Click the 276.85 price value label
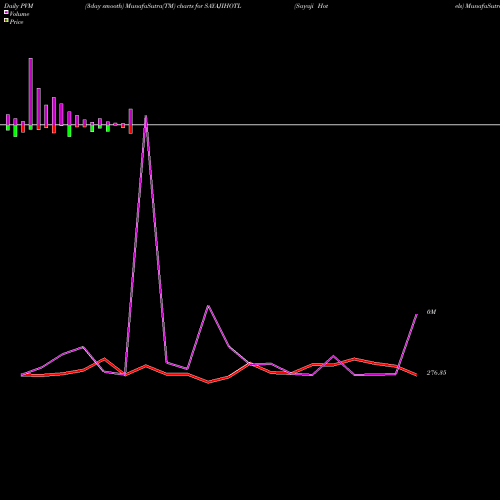 (x=436, y=373)
